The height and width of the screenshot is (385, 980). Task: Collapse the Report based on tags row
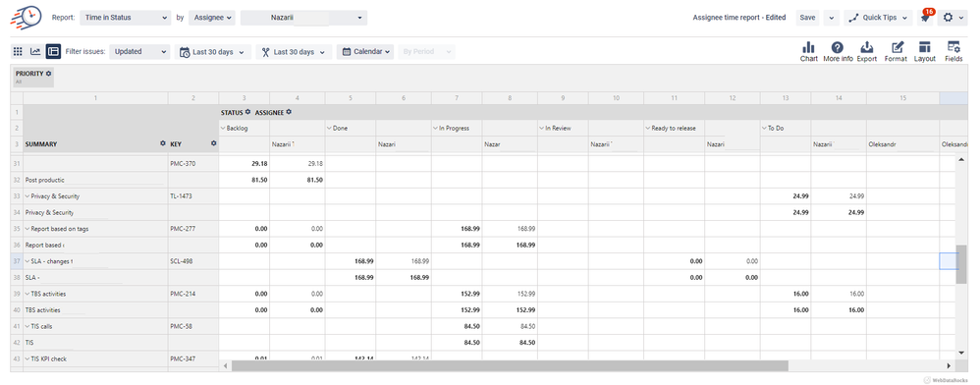[x=27, y=229]
